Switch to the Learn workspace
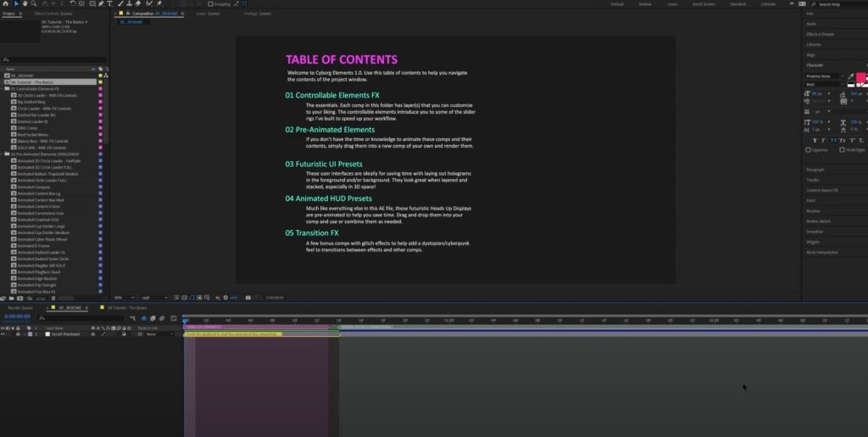The image size is (868, 437). 672,4
